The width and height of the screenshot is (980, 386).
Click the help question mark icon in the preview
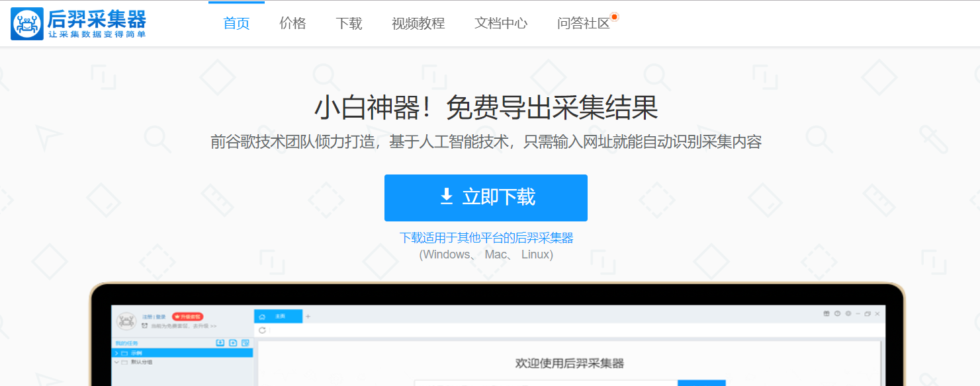click(837, 313)
